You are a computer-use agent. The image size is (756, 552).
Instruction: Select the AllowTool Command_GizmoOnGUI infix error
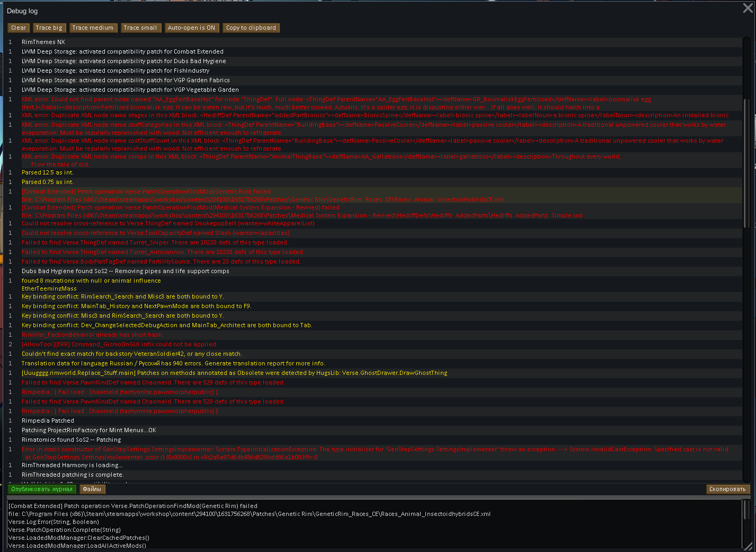coord(375,345)
